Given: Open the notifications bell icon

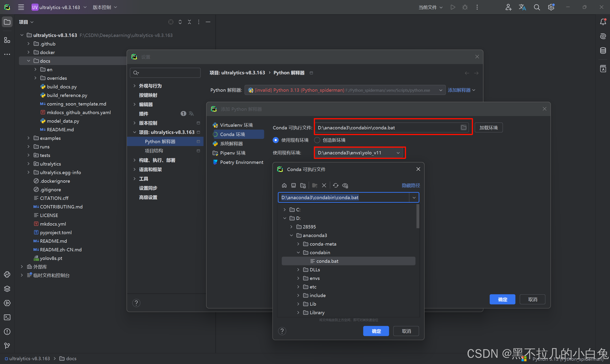Looking at the screenshot, I should [603, 22].
